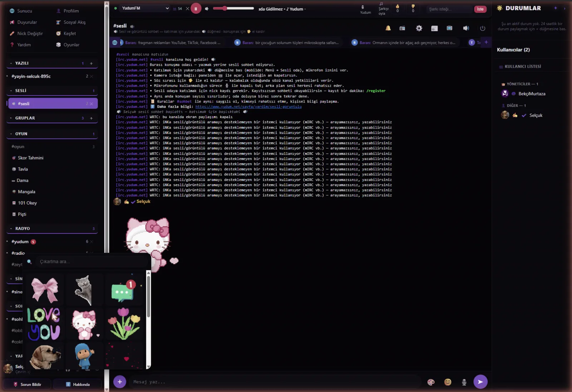Viewport: 572px width, 392px height.
Task: Open the TV screen icon in header
Action: pyautogui.click(x=449, y=28)
